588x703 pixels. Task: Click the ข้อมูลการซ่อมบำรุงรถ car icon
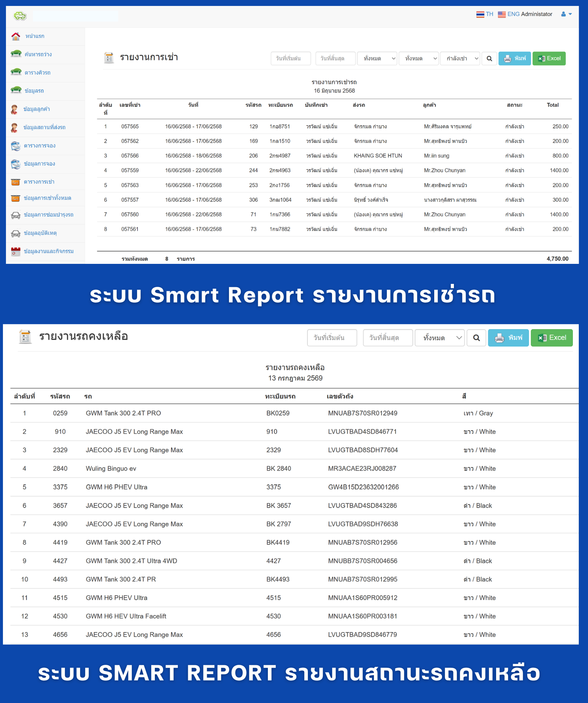[x=16, y=215]
